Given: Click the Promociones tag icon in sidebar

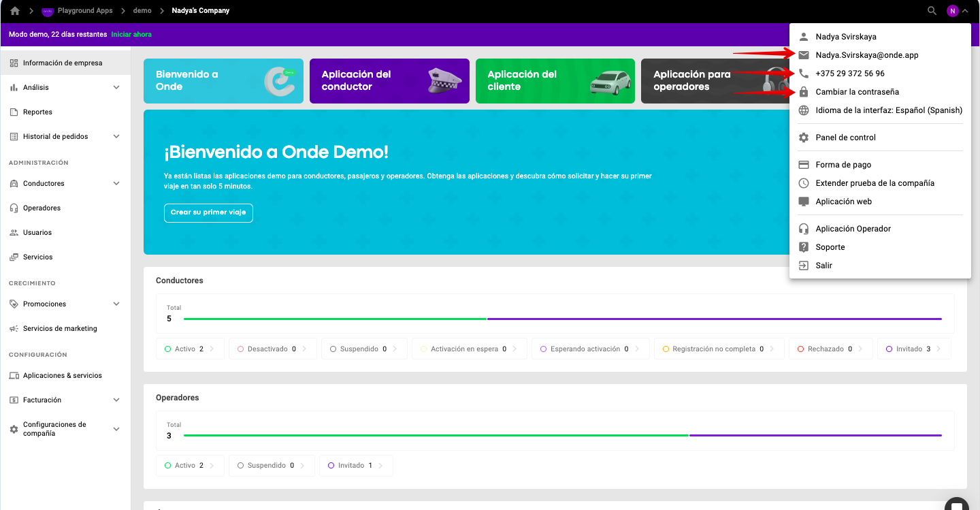Looking at the screenshot, I should [x=14, y=304].
